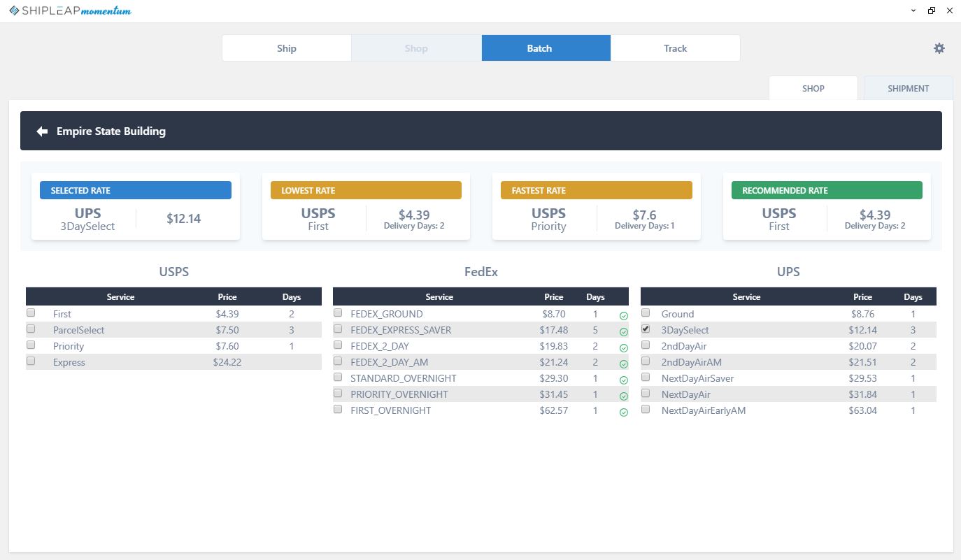Click the green check icon for PRIORITY_OVERNIGHT

pyautogui.click(x=624, y=396)
